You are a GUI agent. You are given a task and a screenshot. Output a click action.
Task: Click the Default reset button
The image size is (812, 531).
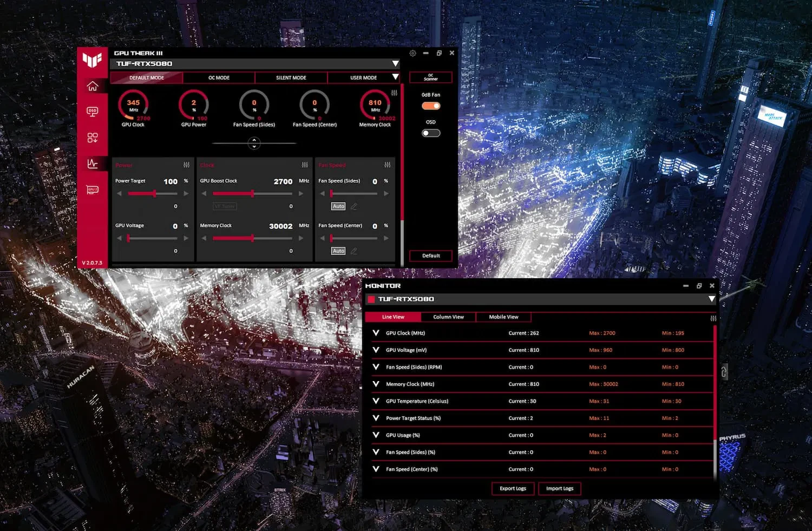tap(430, 255)
